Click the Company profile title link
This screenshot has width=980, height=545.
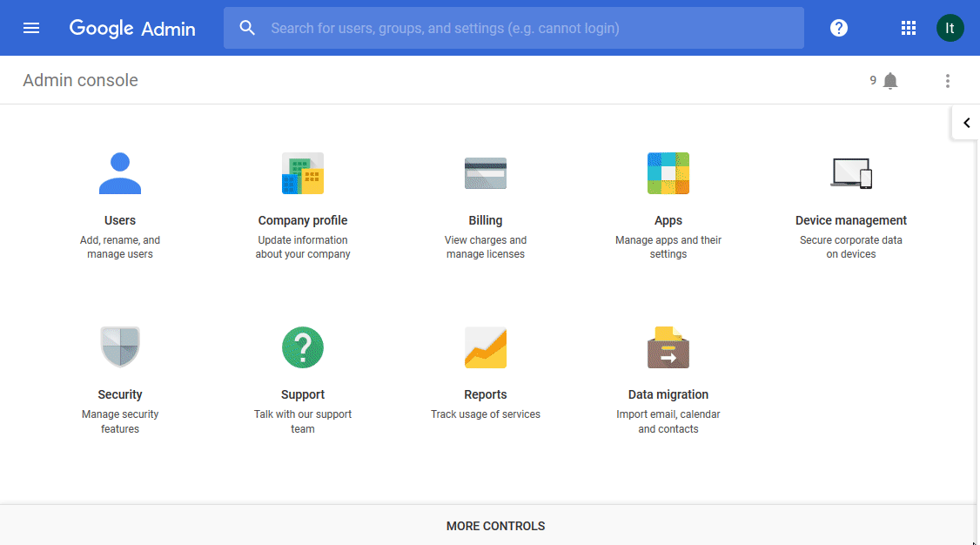point(303,220)
